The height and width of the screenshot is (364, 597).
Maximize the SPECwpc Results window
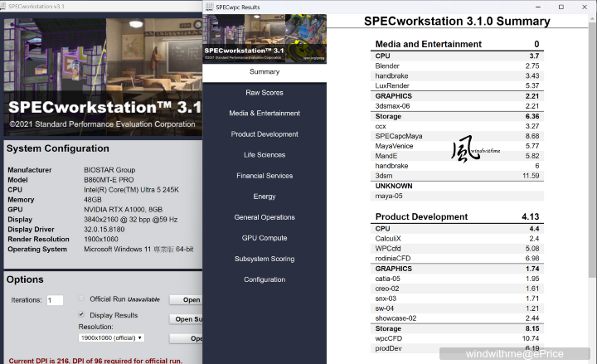pyautogui.click(x=561, y=7)
